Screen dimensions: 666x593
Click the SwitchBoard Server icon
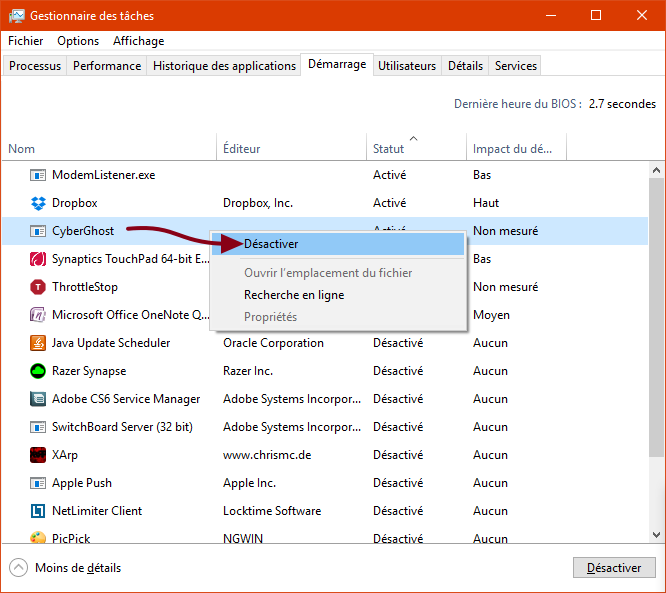(38, 427)
